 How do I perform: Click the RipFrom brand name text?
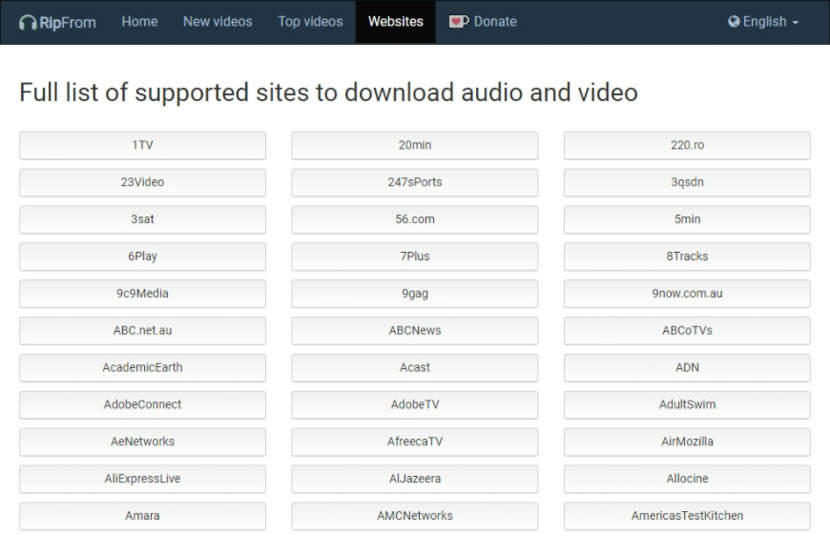68,23
